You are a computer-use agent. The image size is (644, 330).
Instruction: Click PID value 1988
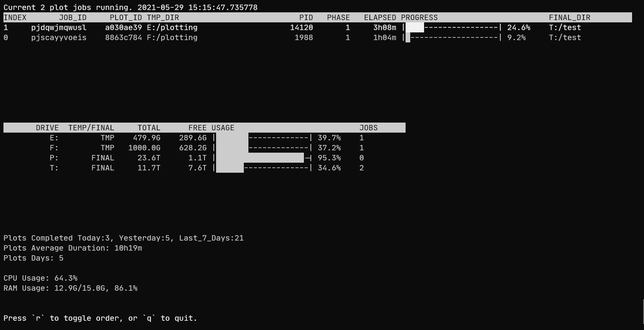coord(304,37)
